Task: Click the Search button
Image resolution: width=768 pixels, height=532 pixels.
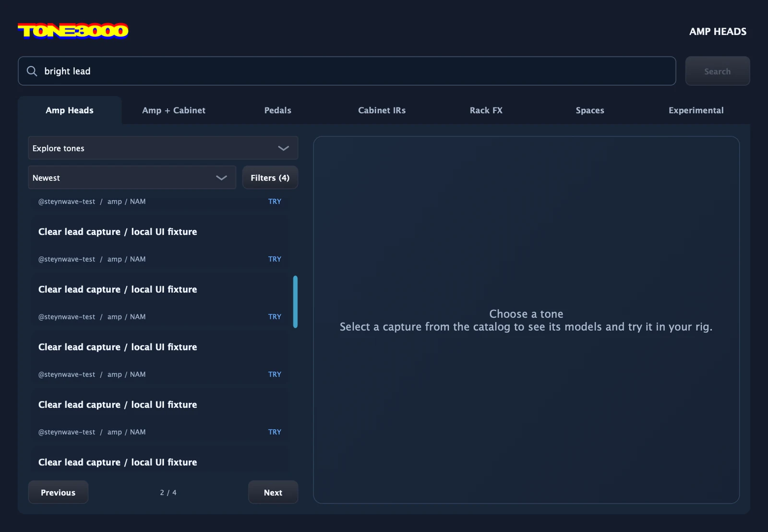Action: [x=717, y=71]
